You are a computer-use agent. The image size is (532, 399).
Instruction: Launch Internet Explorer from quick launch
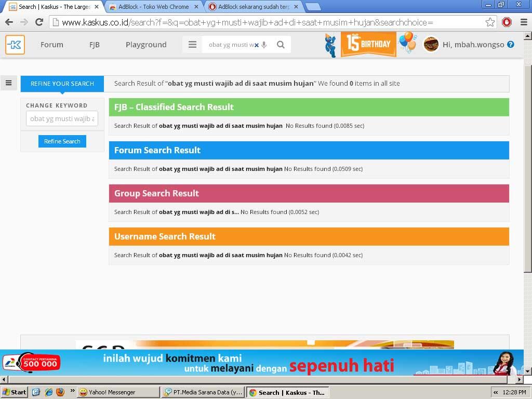(x=49, y=392)
